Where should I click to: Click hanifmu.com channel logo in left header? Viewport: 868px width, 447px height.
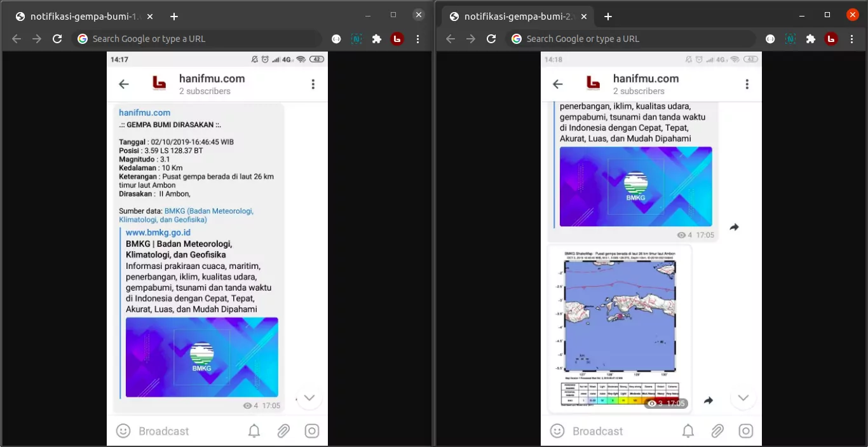159,83
